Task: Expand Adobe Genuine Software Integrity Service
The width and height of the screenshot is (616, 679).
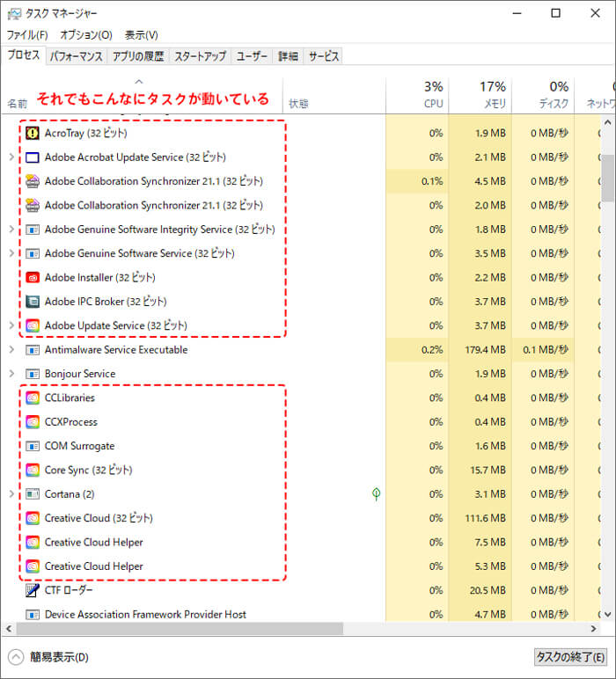Action: coord(11,230)
